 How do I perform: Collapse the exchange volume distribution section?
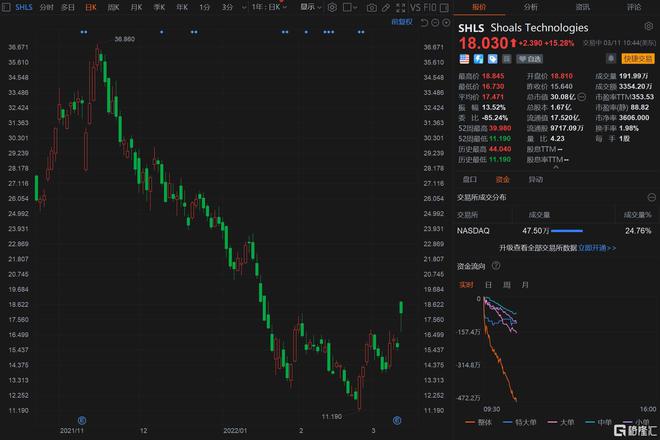(652, 197)
